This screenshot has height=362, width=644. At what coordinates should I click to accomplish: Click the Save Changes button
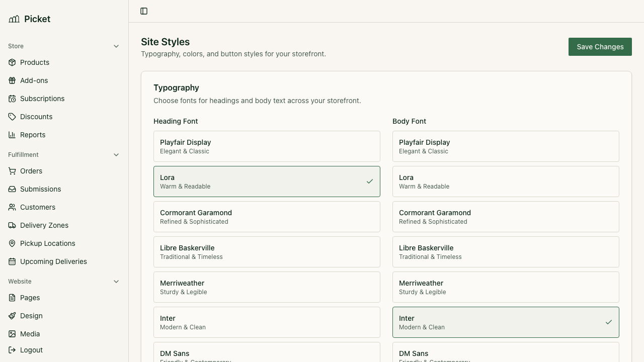[x=600, y=47]
